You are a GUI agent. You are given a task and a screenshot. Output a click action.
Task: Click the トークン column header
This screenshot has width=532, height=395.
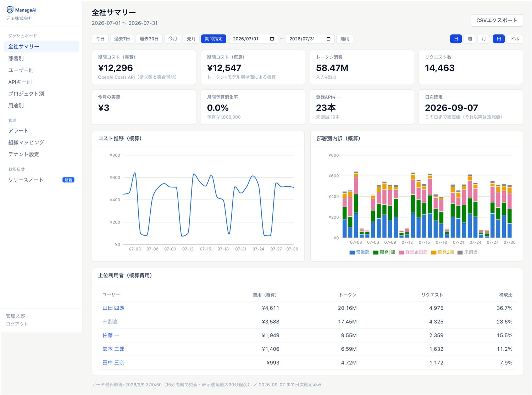[x=348, y=295]
